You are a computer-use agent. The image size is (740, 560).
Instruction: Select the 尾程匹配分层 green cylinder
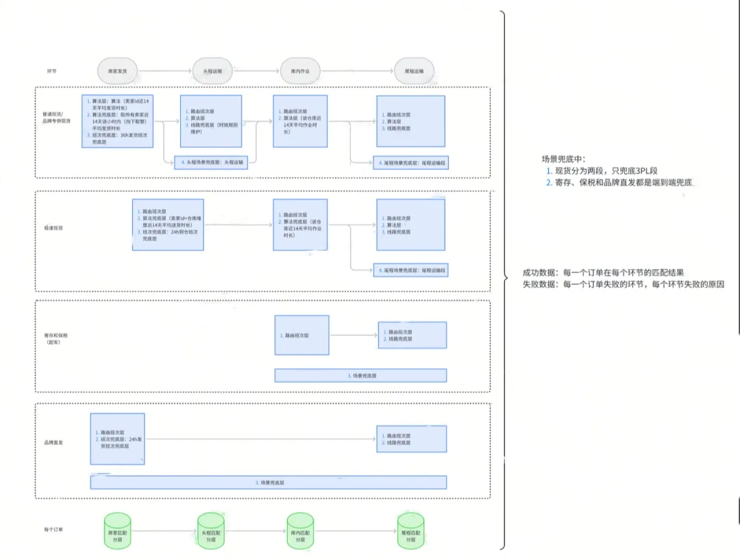(410, 531)
